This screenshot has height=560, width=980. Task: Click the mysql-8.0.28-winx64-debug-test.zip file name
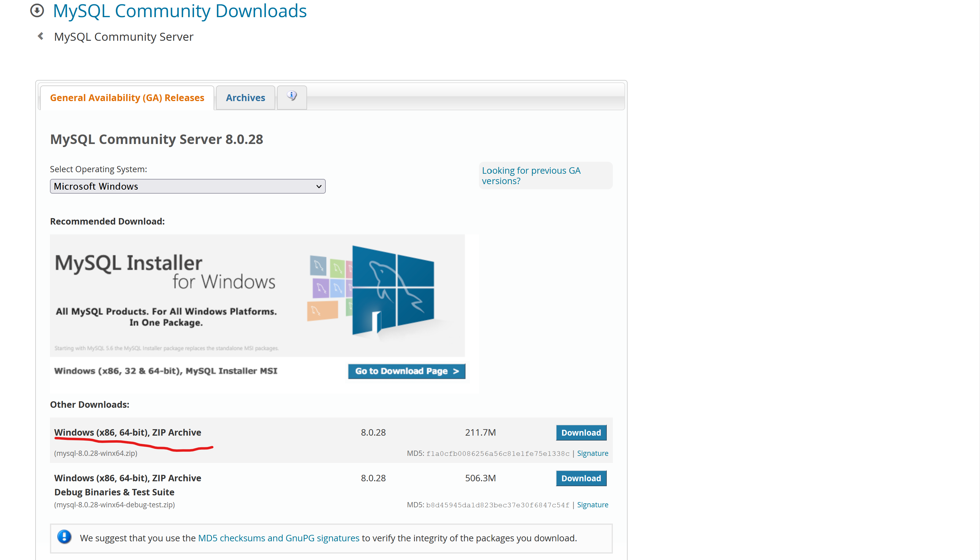coord(115,505)
